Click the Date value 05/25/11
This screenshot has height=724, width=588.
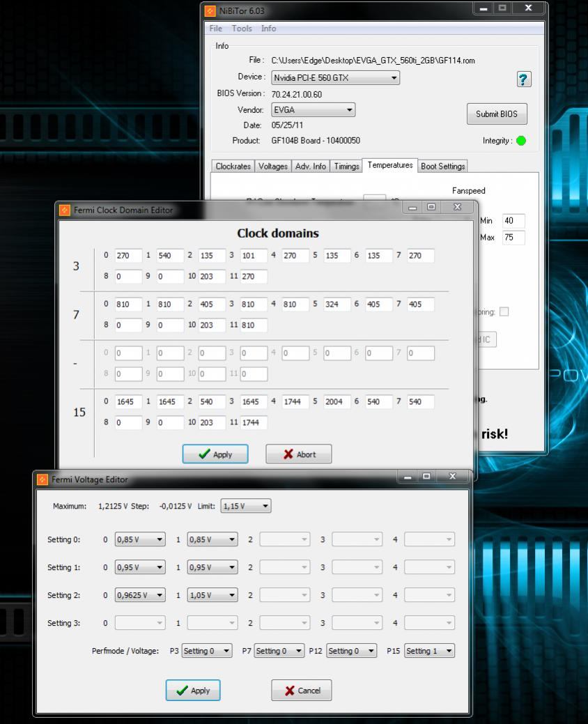pos(287,125)
